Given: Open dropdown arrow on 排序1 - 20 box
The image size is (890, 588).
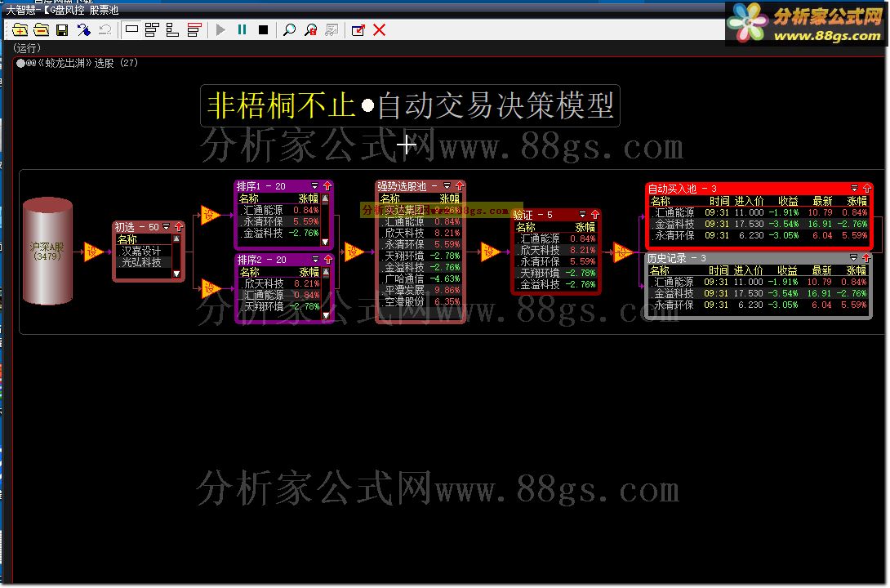Looking at the screenshot, I should tap(315, 185).
